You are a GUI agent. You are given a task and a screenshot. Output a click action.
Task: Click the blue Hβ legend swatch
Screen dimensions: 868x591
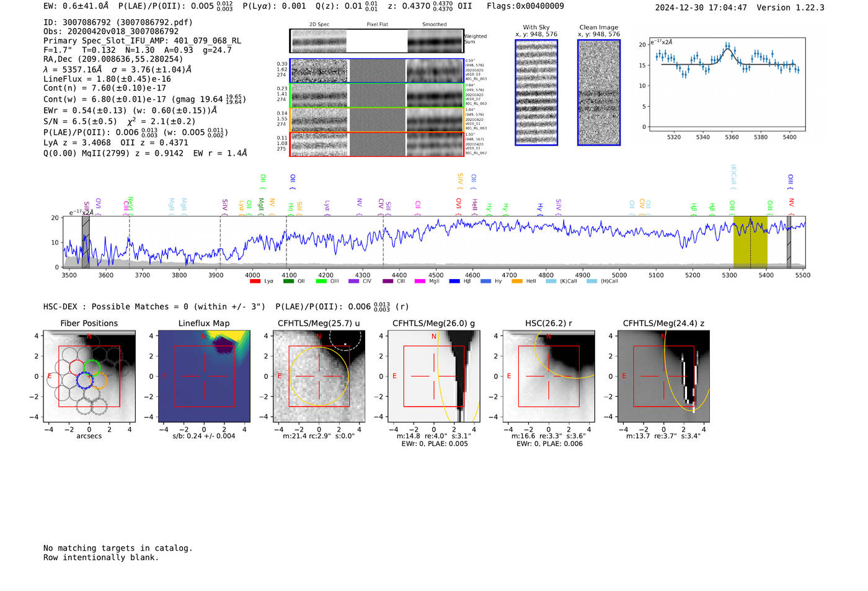454,282
